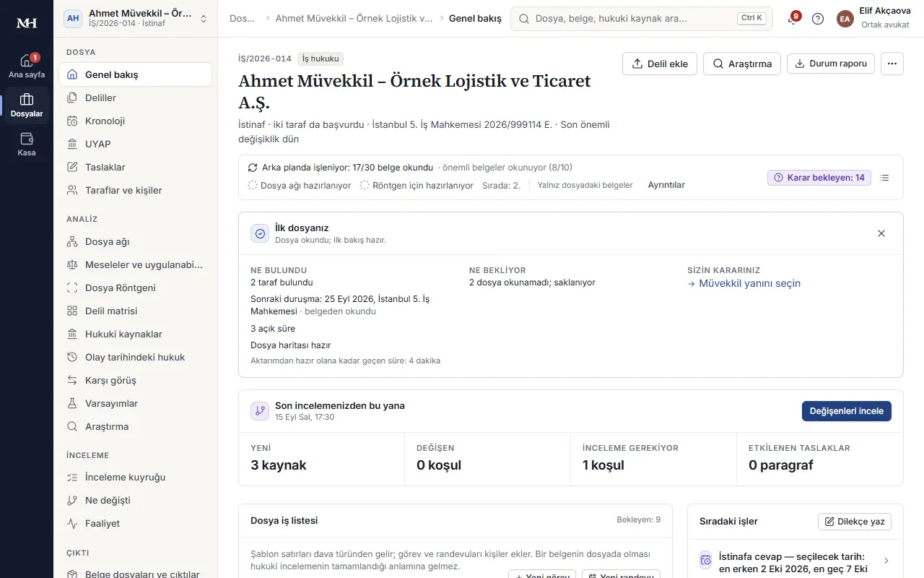Click the Dilekçe yaz button
Screen dimensions: 924x578
point(855,522)
